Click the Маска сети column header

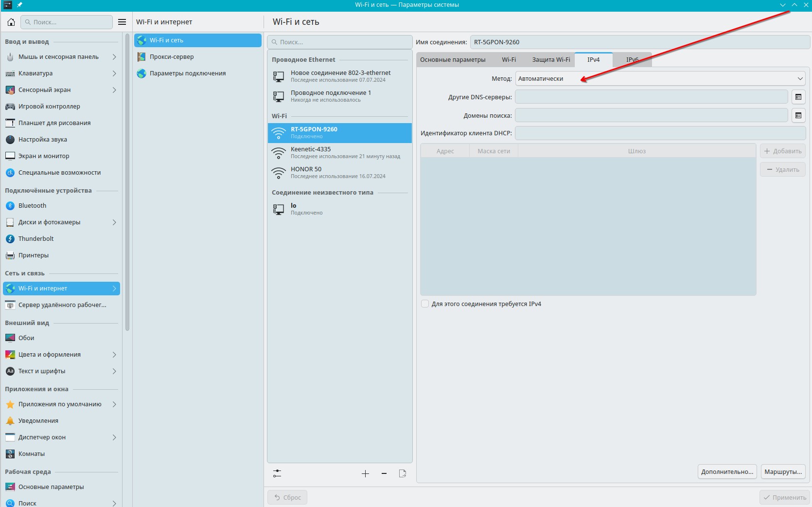pos(494,151)
